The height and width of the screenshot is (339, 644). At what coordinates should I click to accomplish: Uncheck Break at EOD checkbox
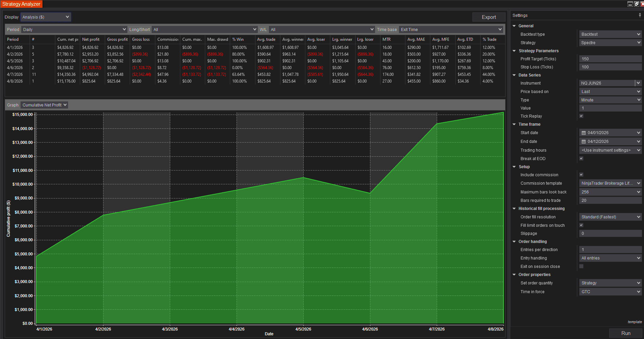[x=581, y=158]
